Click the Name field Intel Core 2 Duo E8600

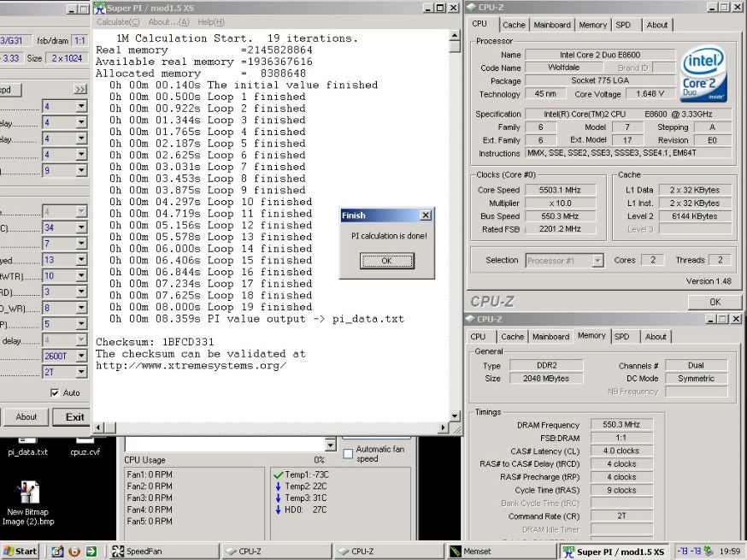click(600, 55)
